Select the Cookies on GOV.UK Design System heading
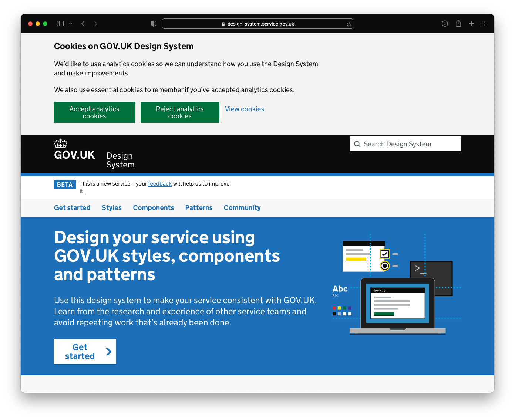Image resolution: width=515 pixels, height=420 pixels. [x=124, y=46]
